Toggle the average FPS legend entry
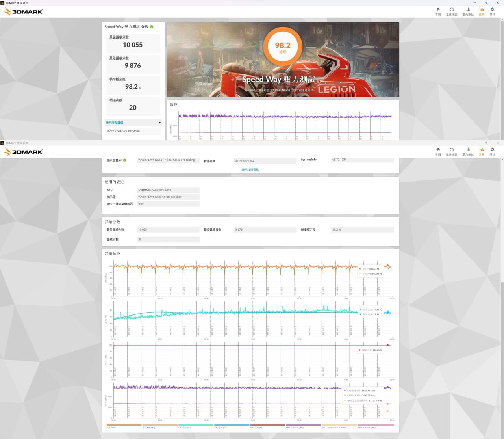Viewport: 504px width, 439px height. [160, 426]
